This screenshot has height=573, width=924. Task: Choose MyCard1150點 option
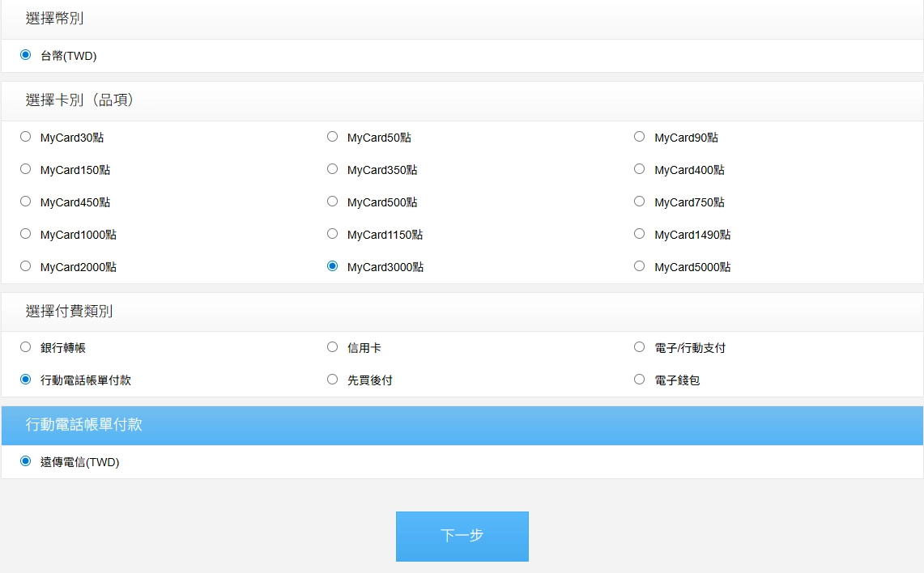click(332, 234)
